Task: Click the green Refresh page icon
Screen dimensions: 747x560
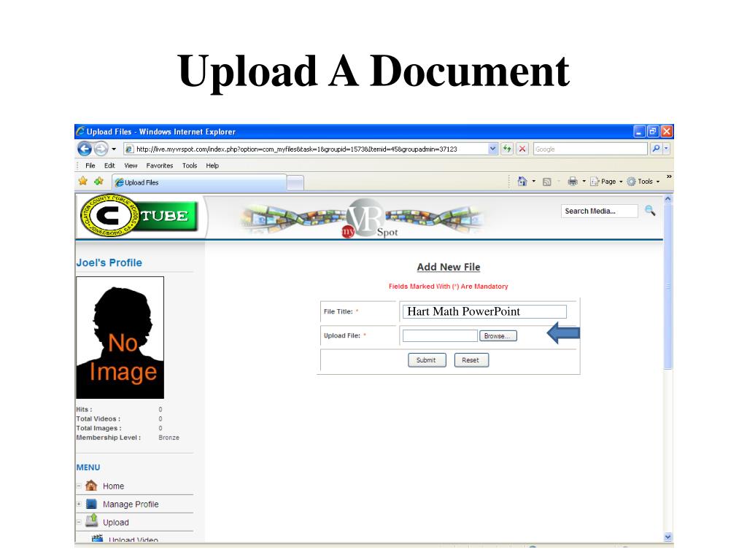Action: (x=507, y=149)
